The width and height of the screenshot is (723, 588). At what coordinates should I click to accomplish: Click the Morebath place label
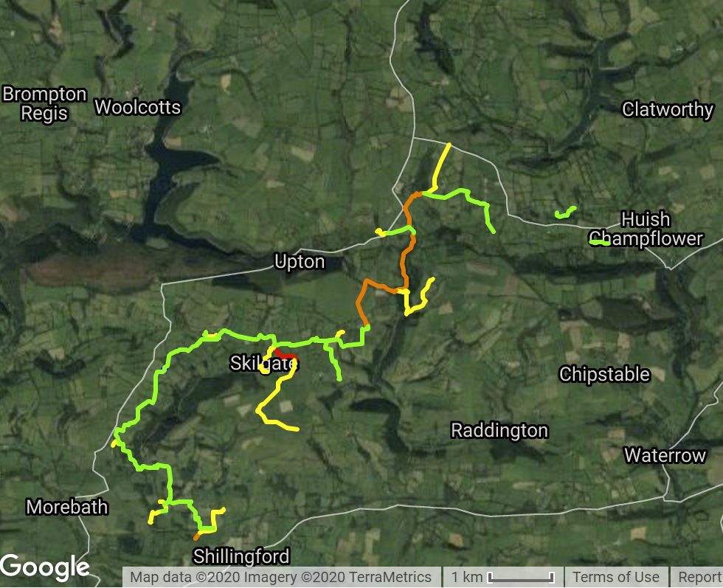coord(67,508)
